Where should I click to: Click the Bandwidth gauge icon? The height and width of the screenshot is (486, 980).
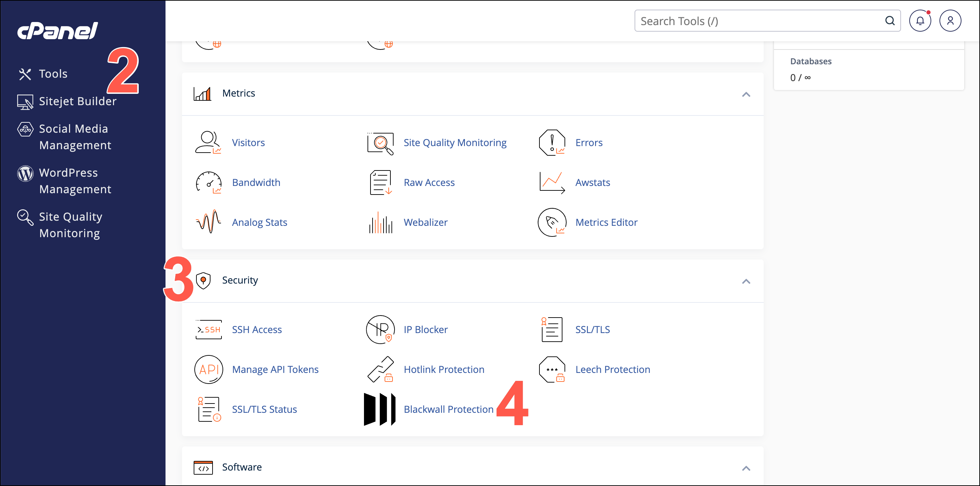point(208,183)
